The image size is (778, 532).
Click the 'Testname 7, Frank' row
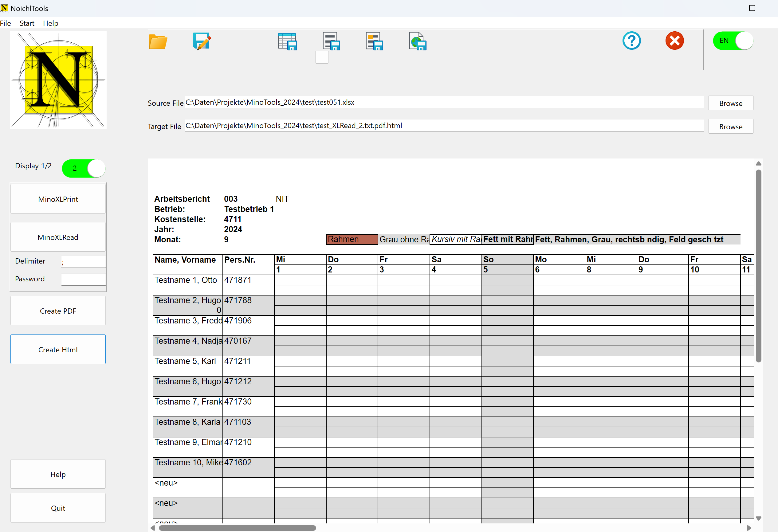tap(188, 407)
